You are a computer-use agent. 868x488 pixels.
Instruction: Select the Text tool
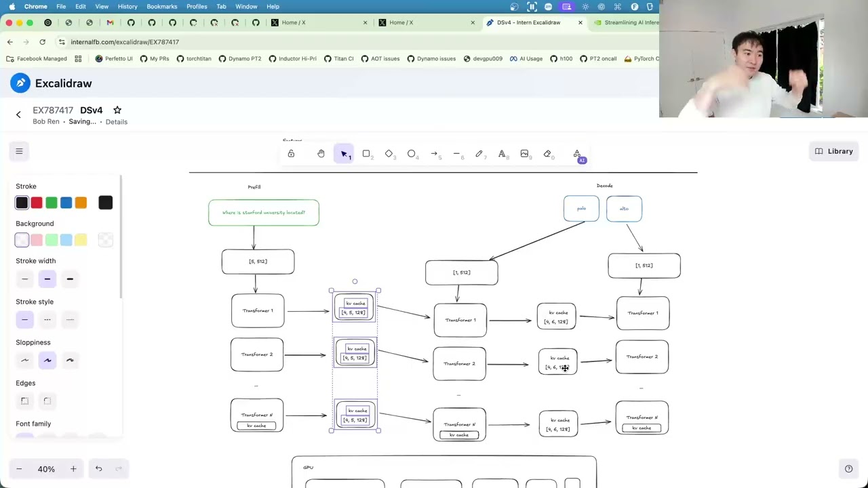[502, 154]
